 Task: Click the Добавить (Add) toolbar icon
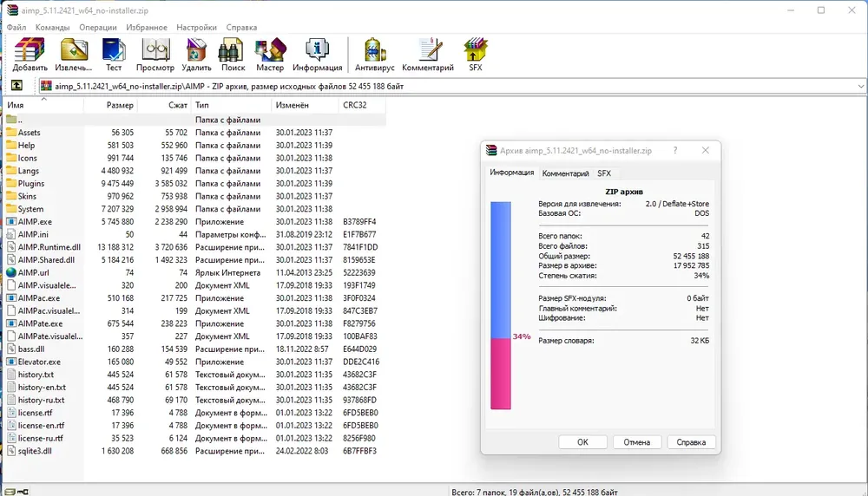pos(30,54)
